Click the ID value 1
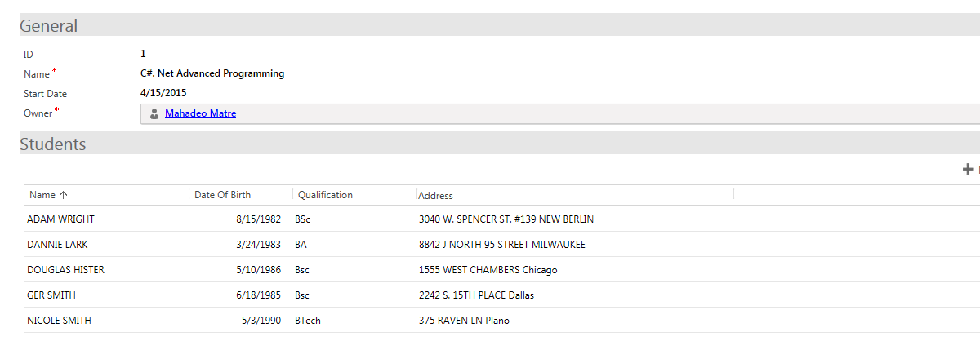Viewport: 980px width, 350px height. 143,54
